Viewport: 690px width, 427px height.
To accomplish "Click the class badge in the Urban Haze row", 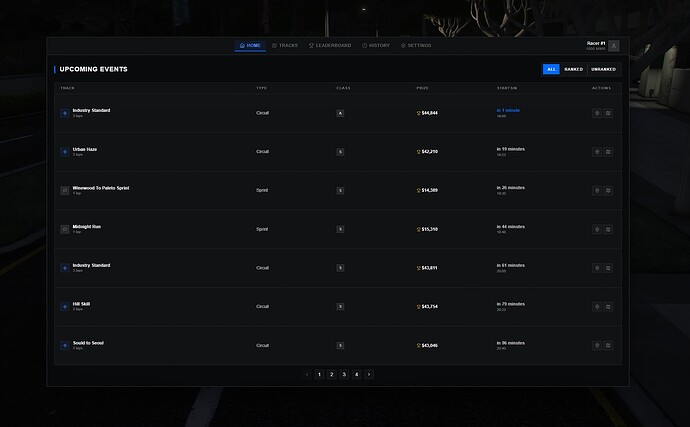I will tap(340, 152).
